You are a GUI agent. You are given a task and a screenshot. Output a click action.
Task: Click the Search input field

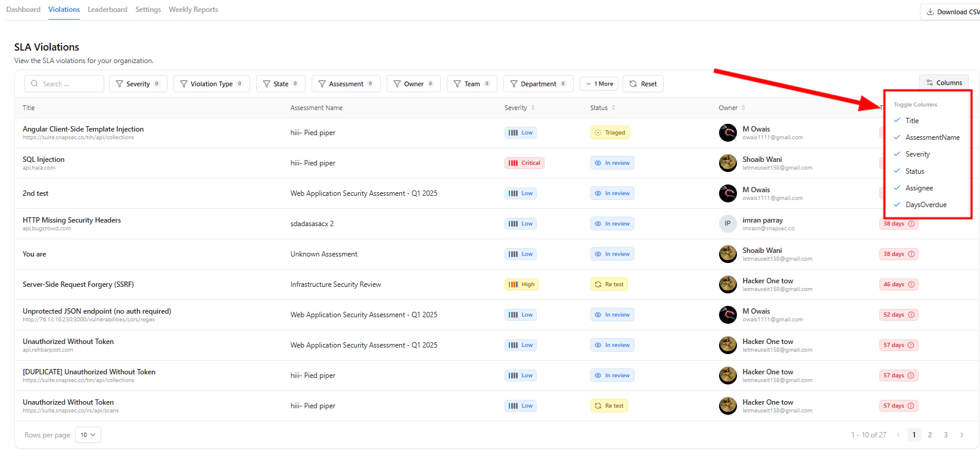coord(64,84)
